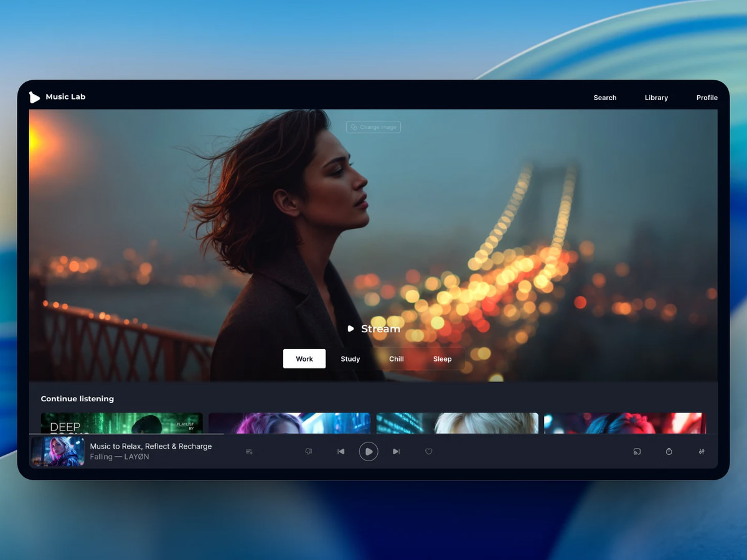
Task: Click the play icon beside Stream
Action: (350, 329)
